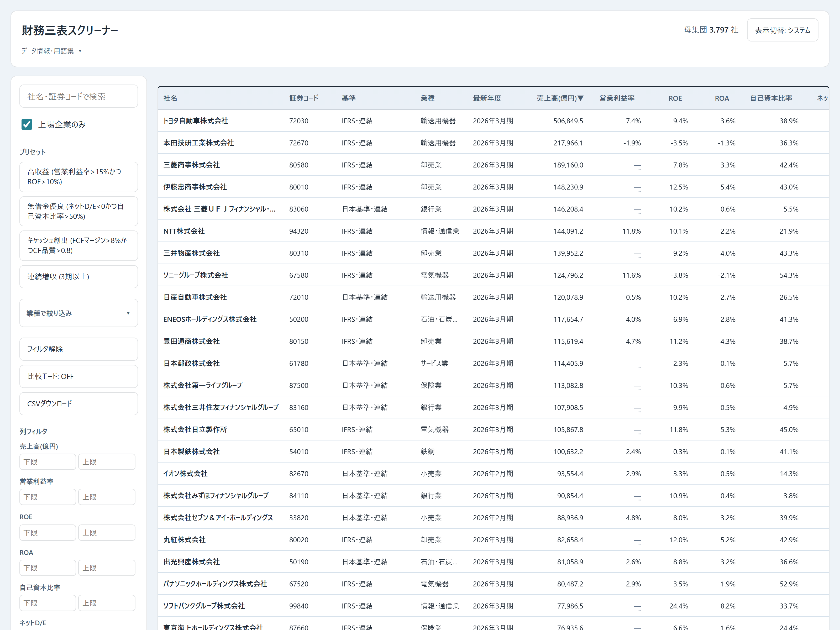This screenshot has height=630, width=840.
Task: Select the イオン株式会社 row name
Action: point(186,473)
